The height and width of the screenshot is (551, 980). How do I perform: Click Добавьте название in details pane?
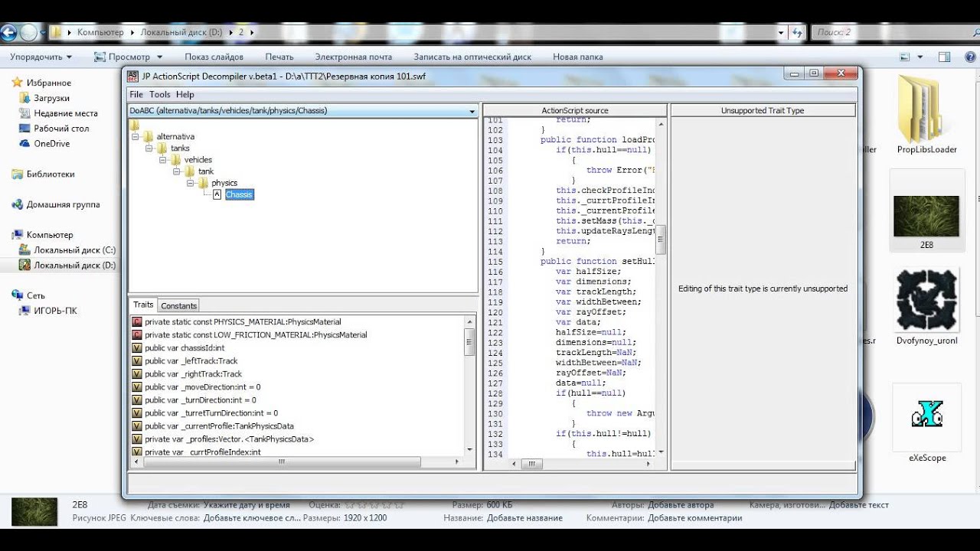point(524,518)
